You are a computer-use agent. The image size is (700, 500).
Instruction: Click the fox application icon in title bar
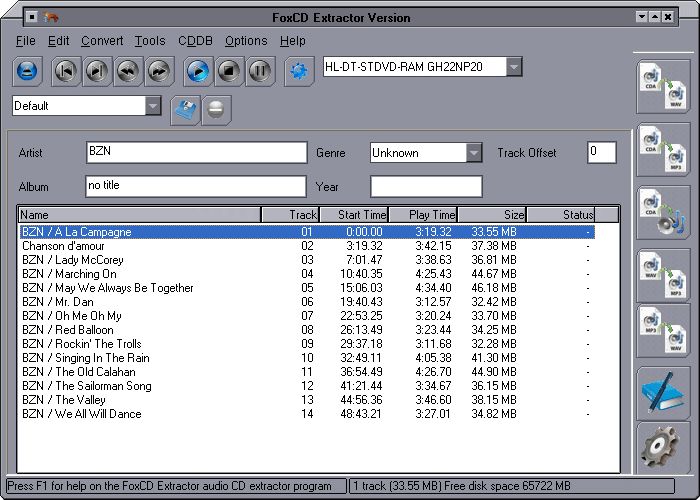(51, 17)
